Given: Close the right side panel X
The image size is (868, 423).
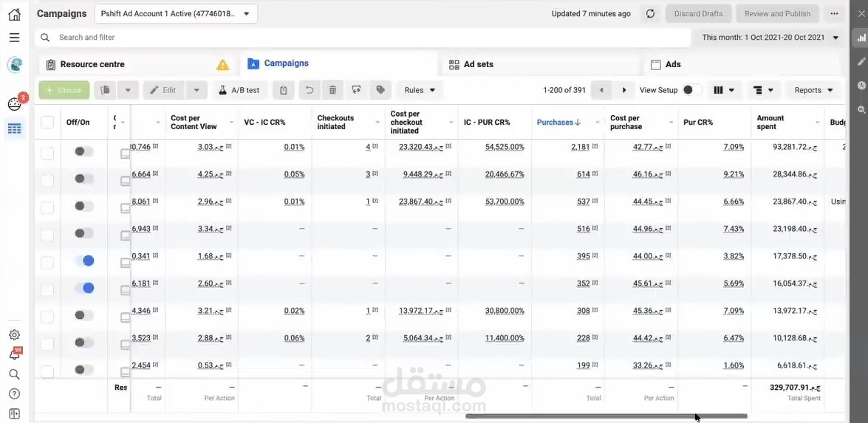Looking at the screenshot, I should tap(861, 14).
